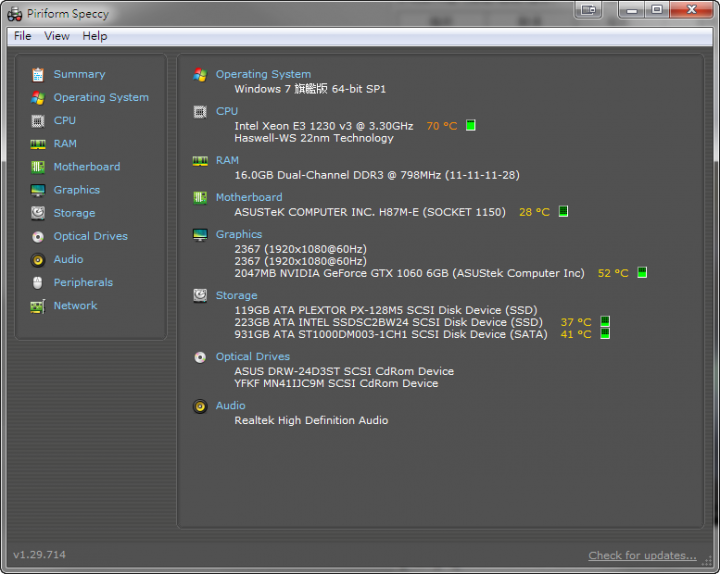Click the Speccy app icon in title bar

tap(15, 14)
